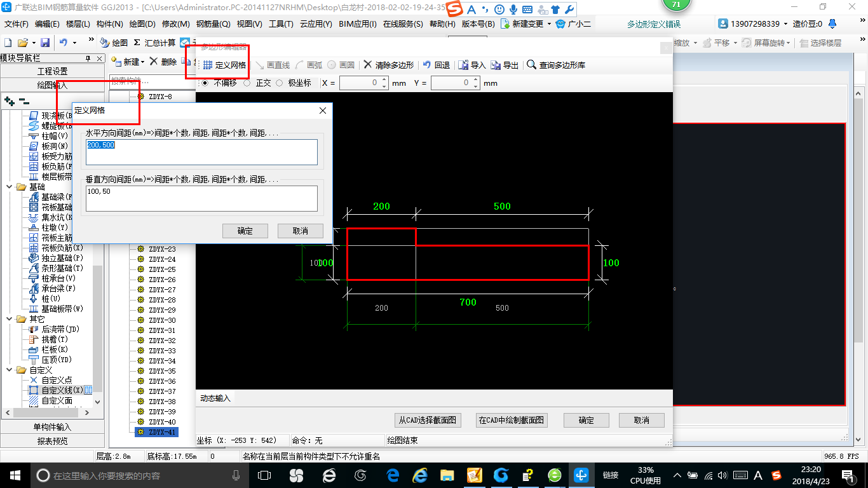The image size is (868, 488).
Task: Click the 删除 delete icon in component list
Action: (x=163, y=62)
